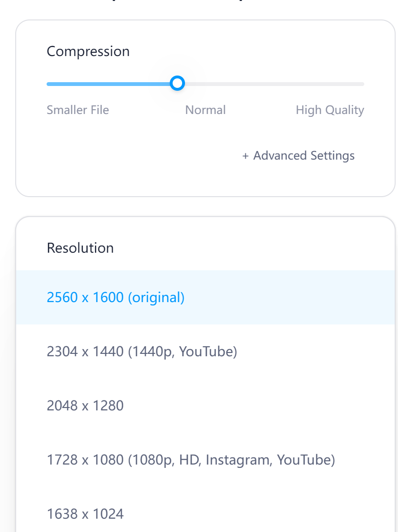Expand the Advanced Settings section
Viewport: 398px width, 532px height.
coord(298,155)
